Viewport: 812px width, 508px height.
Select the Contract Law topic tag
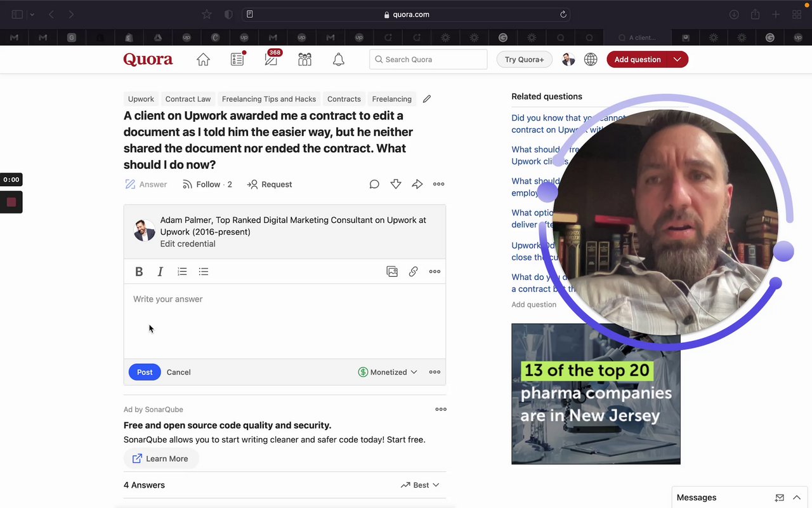tap(188, 99)
